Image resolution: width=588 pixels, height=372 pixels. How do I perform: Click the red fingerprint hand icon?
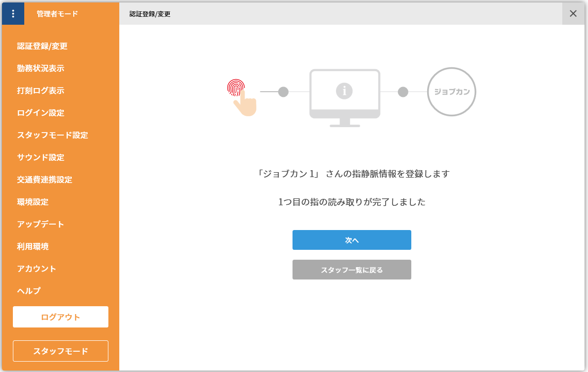242,97
